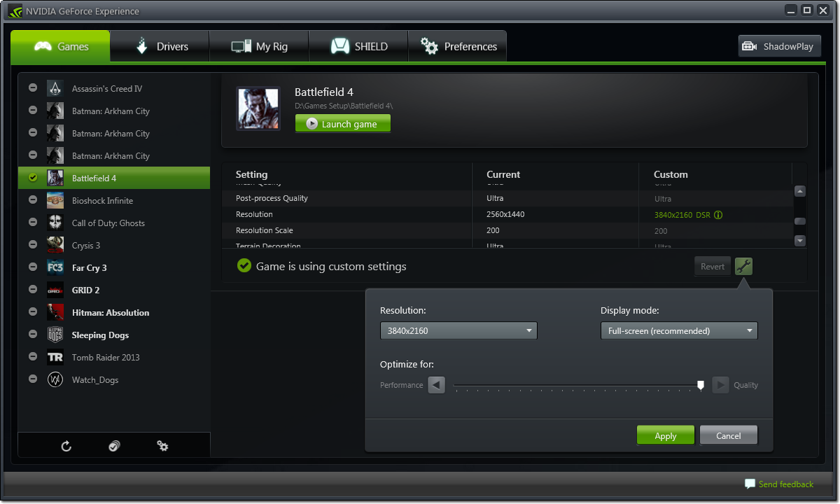This screenshot has height=504, width=840.
Task: Select Watch_Dogs in games list
Action: pos(114,379)
